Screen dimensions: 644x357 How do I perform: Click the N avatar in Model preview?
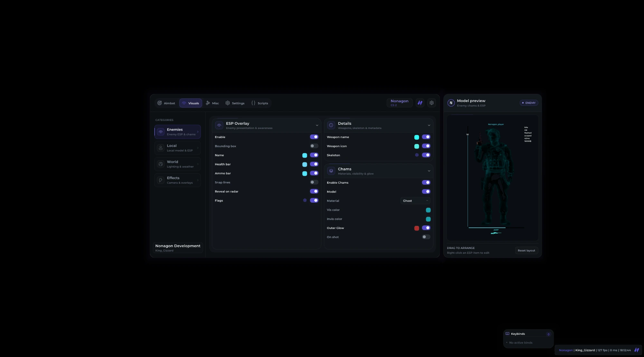tap(451, 103)
